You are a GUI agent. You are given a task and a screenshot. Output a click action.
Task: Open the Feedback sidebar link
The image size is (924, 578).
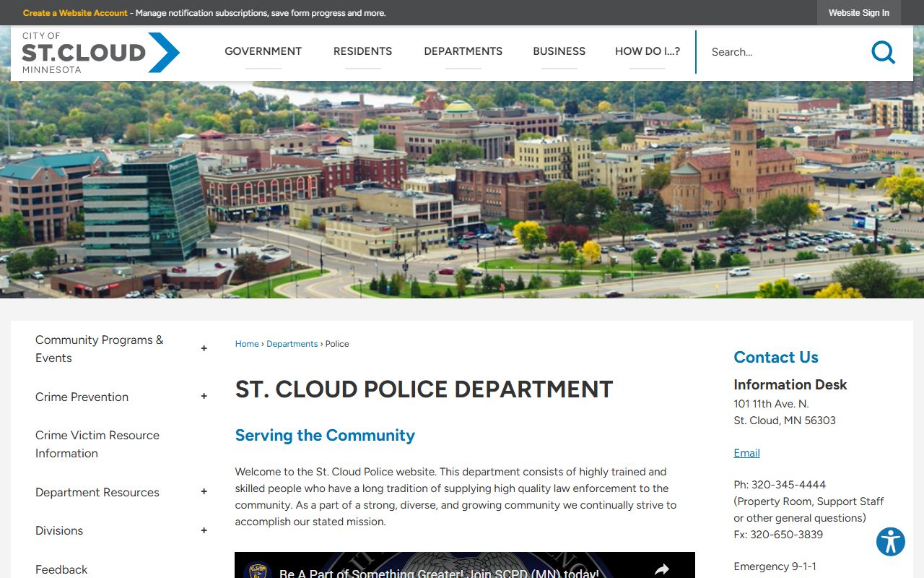coord(61,569)
